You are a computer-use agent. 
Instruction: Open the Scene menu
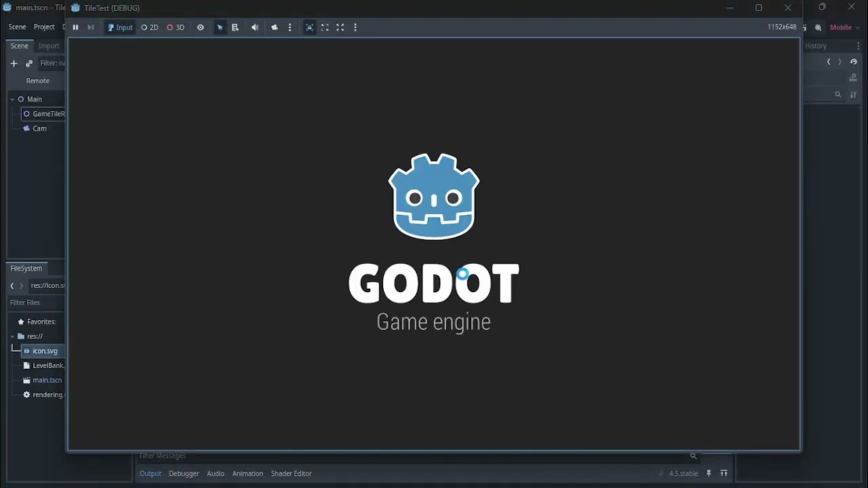(x=17, y=27)
